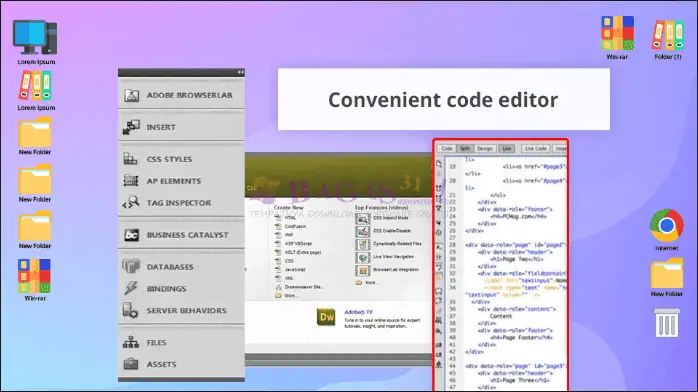
Task: Click the PCMag.com h4 code line
Action: click(518, 216)
